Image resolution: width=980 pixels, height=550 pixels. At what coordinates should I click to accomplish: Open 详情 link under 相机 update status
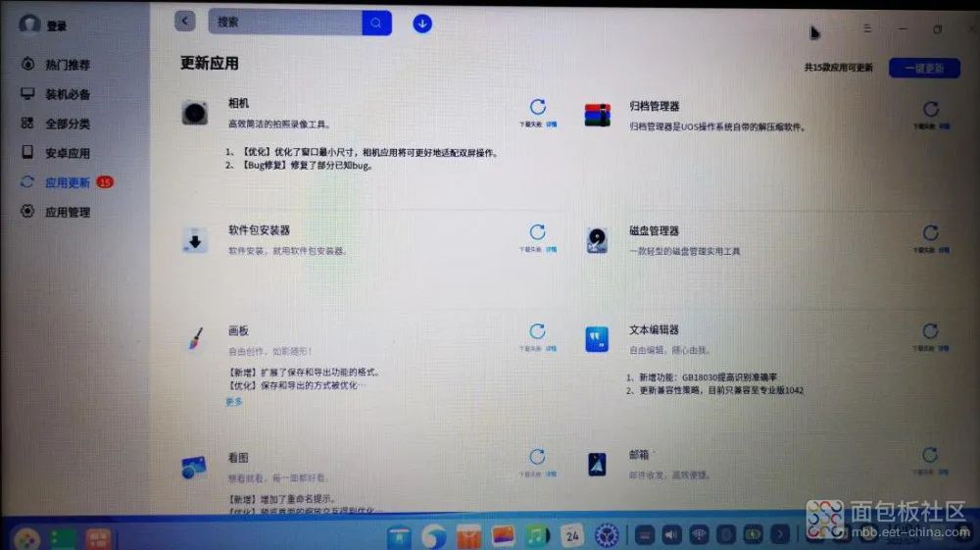tap(551, 125)
